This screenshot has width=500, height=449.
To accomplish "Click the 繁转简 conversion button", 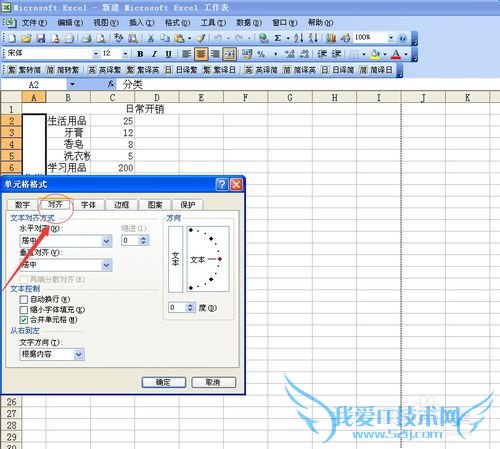I will click(x=24, y=70).
